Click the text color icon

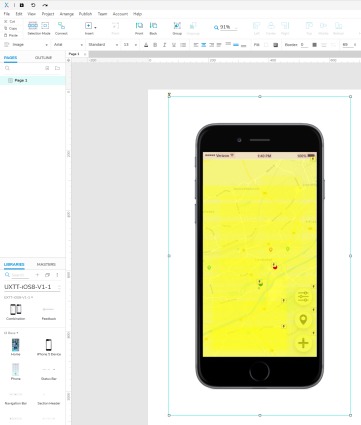146,45
